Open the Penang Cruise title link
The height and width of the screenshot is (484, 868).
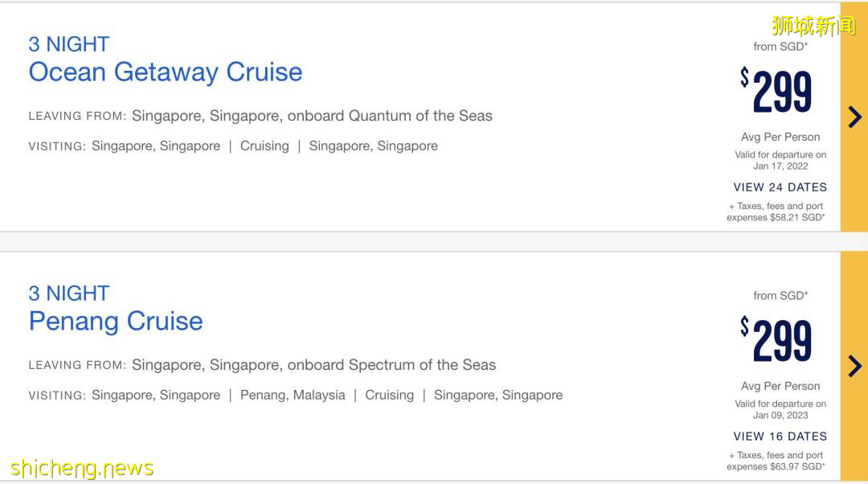[x=116, y=321]
